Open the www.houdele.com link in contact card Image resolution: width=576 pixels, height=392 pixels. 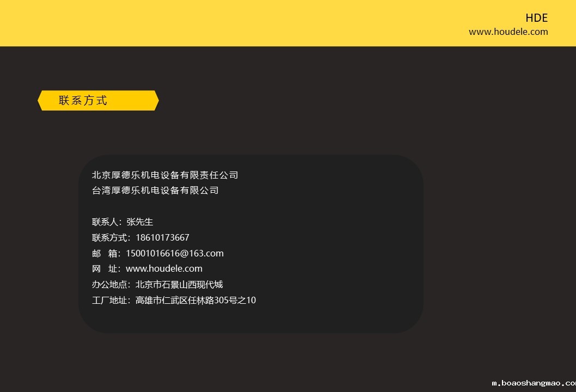[x=164, y=269]
